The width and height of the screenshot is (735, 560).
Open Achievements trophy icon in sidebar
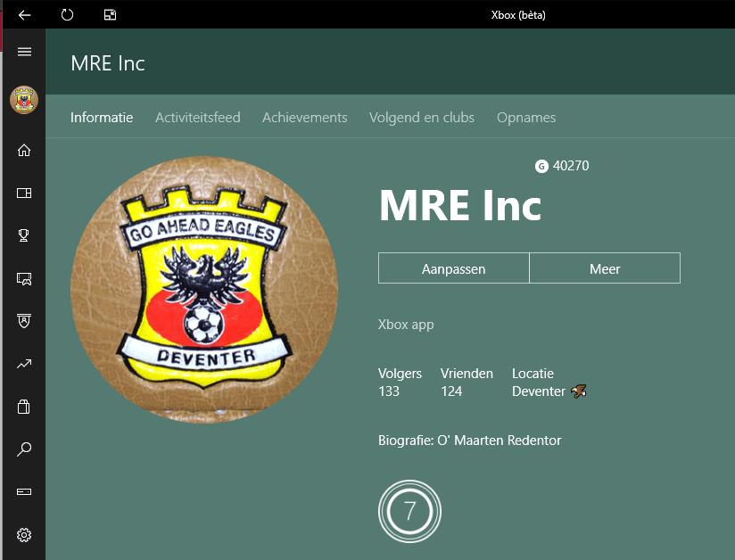[24, 235]
